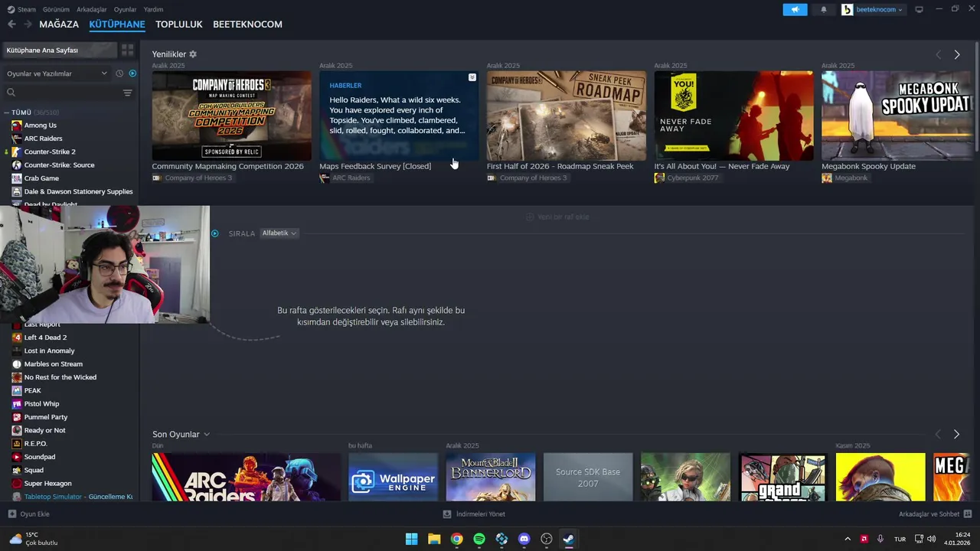Open the KÜTÜPHANE tab
Image resolution: width=980 pixels, height=551 pixels.
[117, 24]
